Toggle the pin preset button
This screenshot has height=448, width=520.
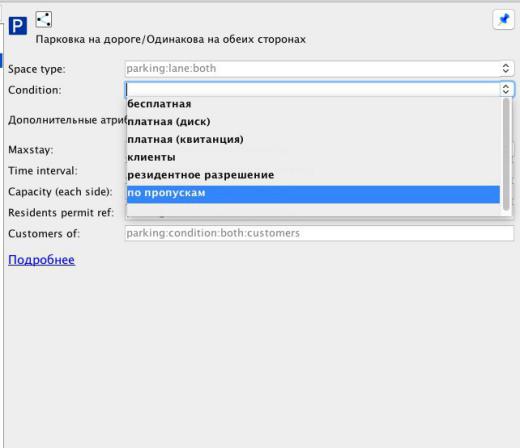pos(503,19)
